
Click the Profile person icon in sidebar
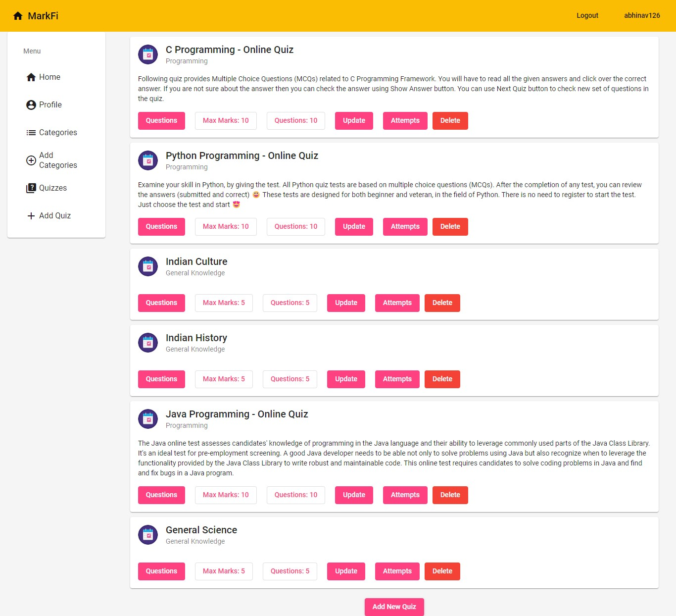click(x=31, y=105)
